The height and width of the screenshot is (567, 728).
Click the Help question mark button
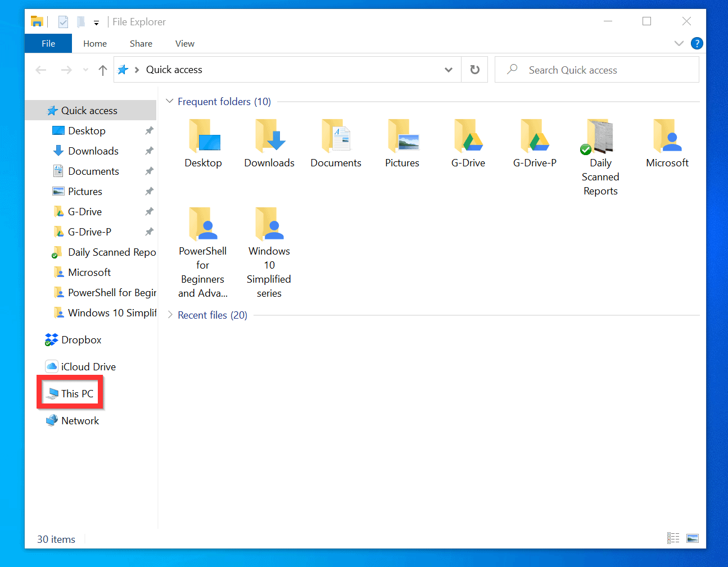[697, 43]
